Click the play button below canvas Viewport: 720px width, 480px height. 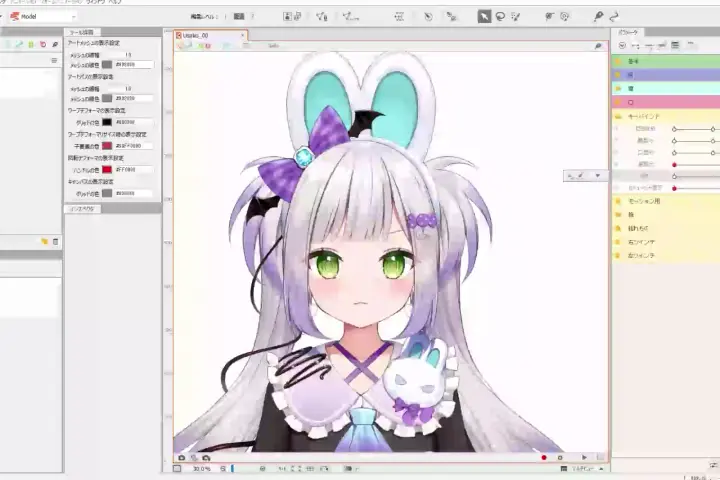pyautogui.click(x=584, y=457)
